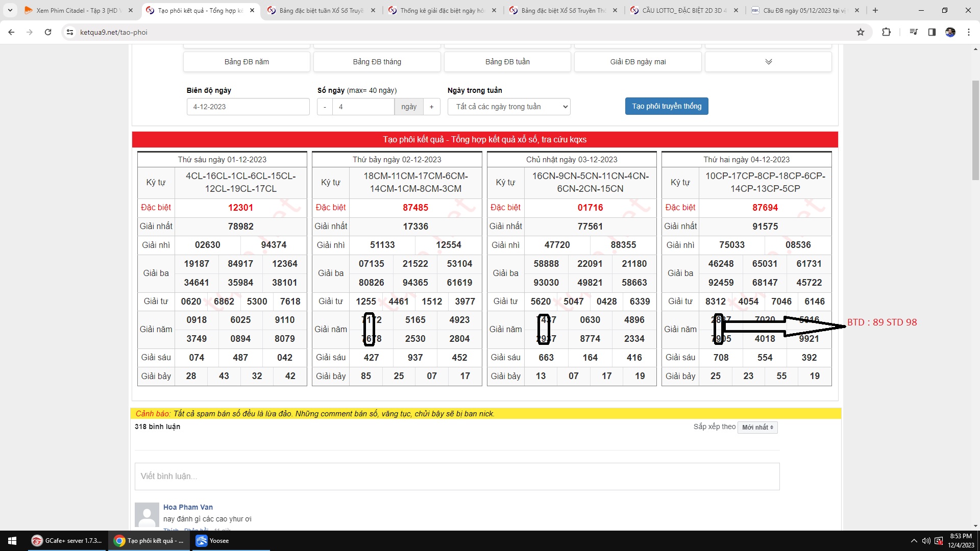
Task: Click the browser reload icon
Action: tap(48, 32)
